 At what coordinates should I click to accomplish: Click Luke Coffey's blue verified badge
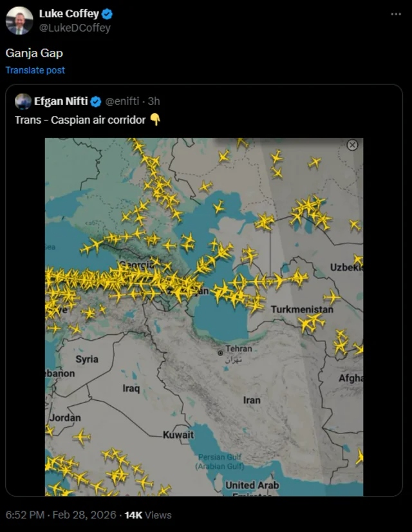coord(108,14)
